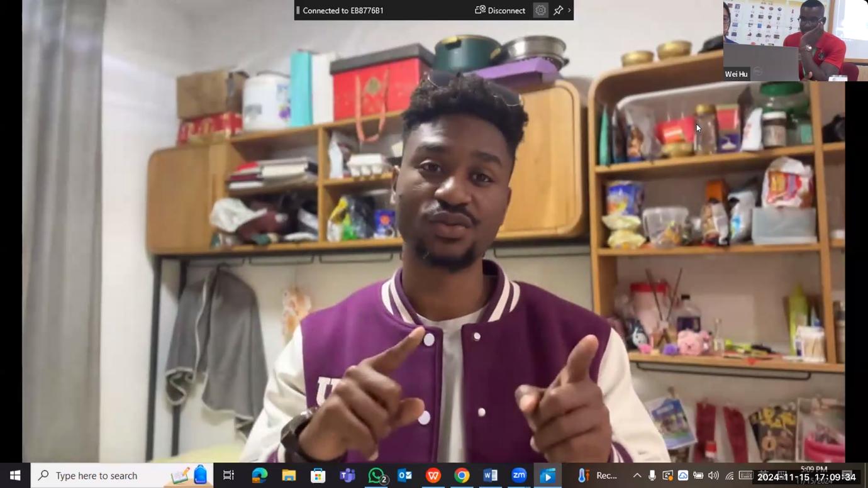Viewport: 868px width, 488px height.
Task: Open the Wi-Fi network tray icon
Action: pyautogui.click(x=730, y=475)
